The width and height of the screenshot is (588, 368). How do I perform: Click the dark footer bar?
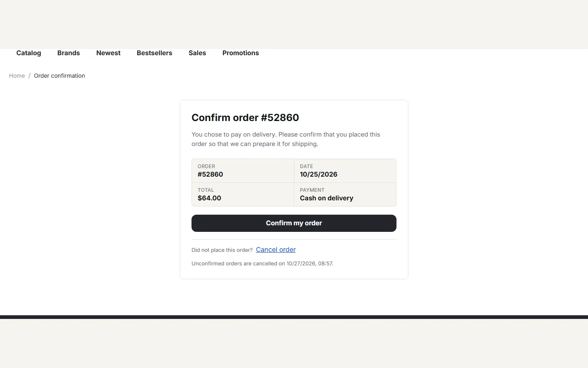(x=294, y=317)
